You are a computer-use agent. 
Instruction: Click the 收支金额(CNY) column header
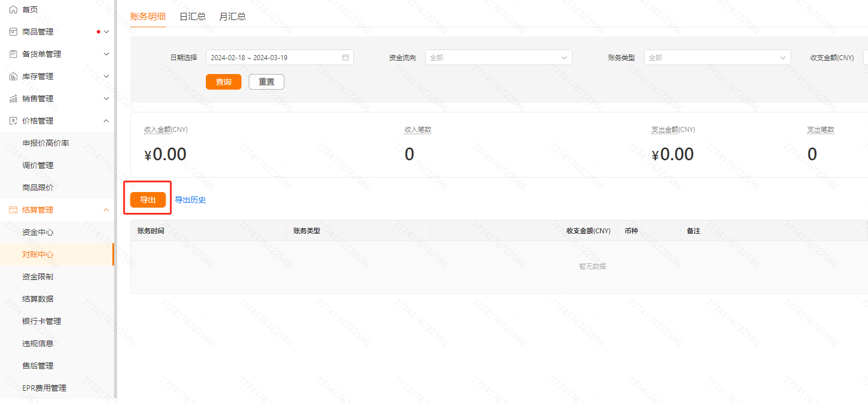click(x=588, y=230)
